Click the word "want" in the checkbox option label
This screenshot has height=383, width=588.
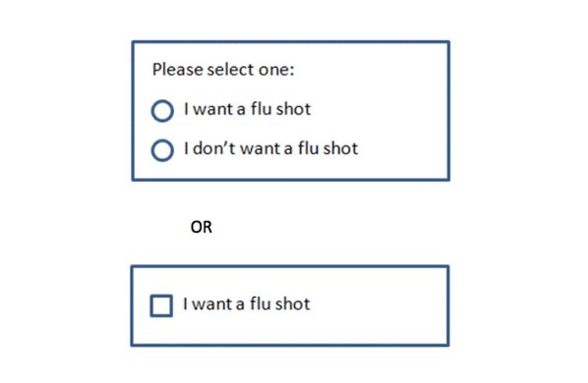click(x=212, y=304)
